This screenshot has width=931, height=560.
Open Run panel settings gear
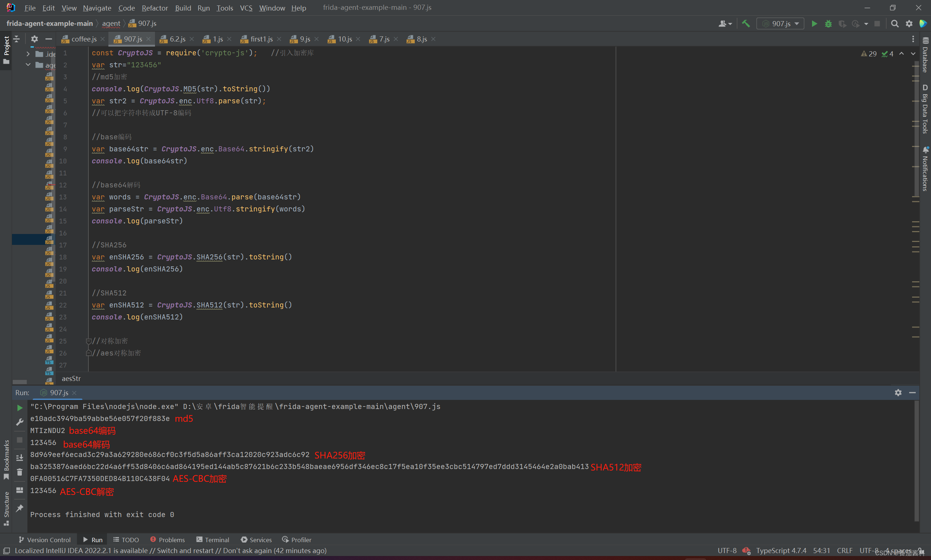pos(898,393)
